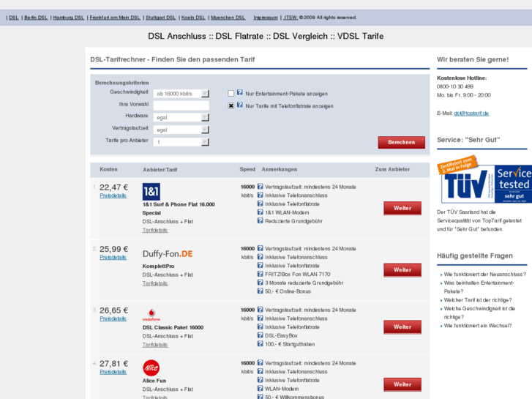Click the dsl@toptarif.de email link
The width and height of the screenshot is (532, 399).
(x=471, y=113)
